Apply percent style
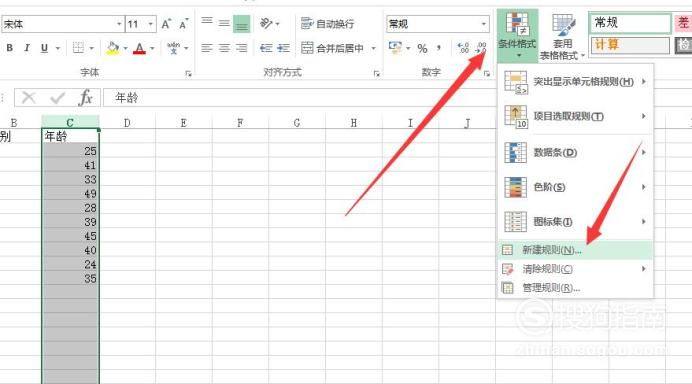Image resolution: width=692 pixels, height=384 pixels. pos(422,48)
